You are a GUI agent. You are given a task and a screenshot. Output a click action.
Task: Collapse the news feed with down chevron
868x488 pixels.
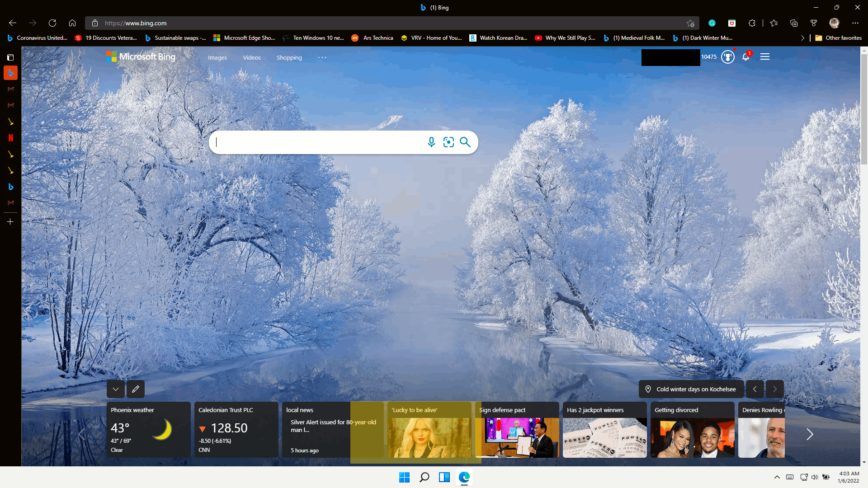pyautogui.click(x=116, y=389)
